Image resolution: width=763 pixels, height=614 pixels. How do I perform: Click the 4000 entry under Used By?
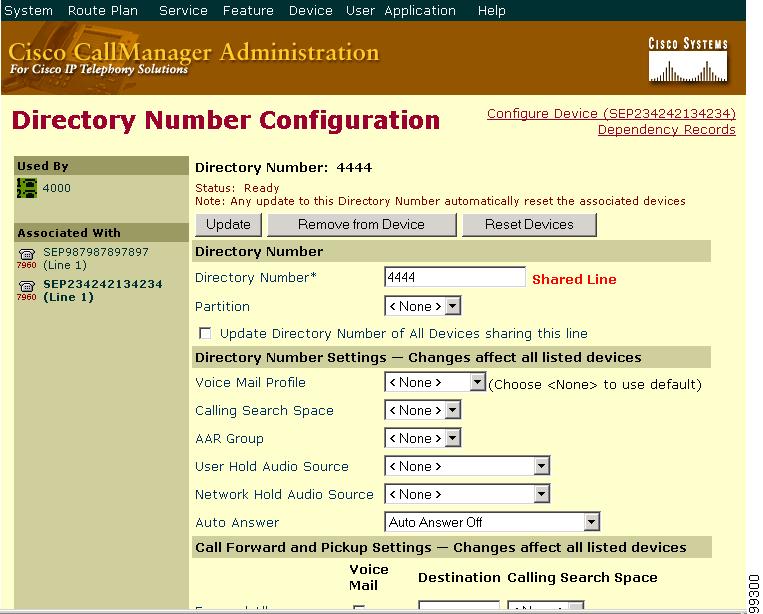[x=56, y=188]
